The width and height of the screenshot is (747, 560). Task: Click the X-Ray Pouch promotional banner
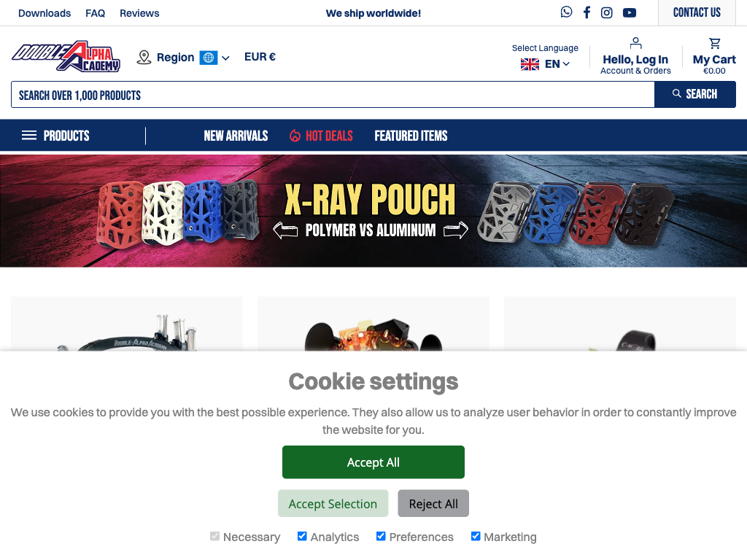[x=373, y=211]
